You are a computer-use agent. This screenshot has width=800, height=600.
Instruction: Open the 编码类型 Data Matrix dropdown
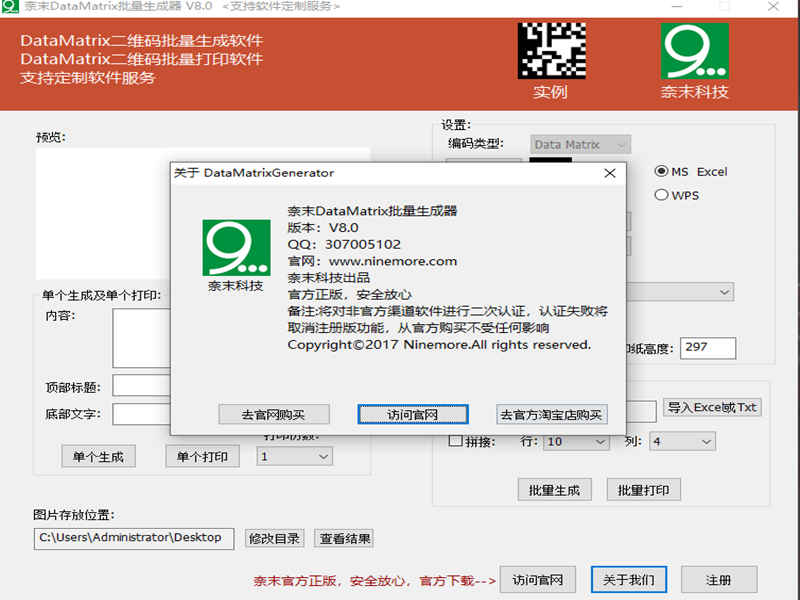tap(580, 145)
